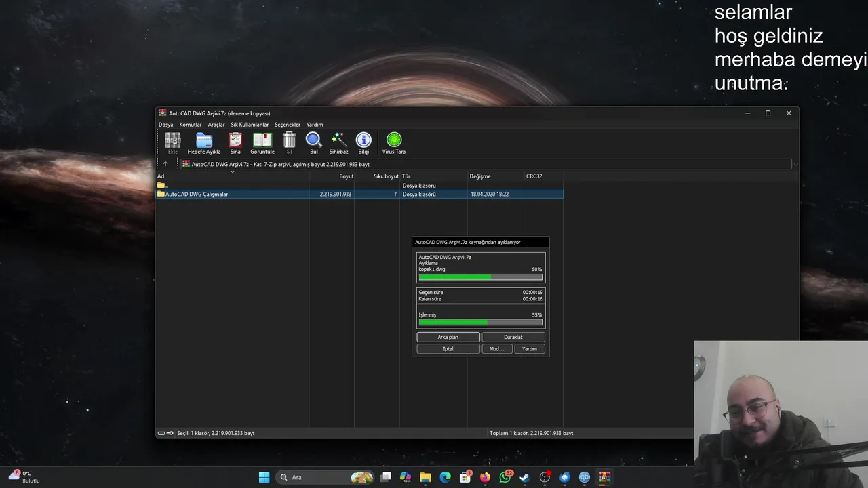This screenshot has height=488, width=868.
Task: Open the Seçenekler menu
Action: [288, 125]
